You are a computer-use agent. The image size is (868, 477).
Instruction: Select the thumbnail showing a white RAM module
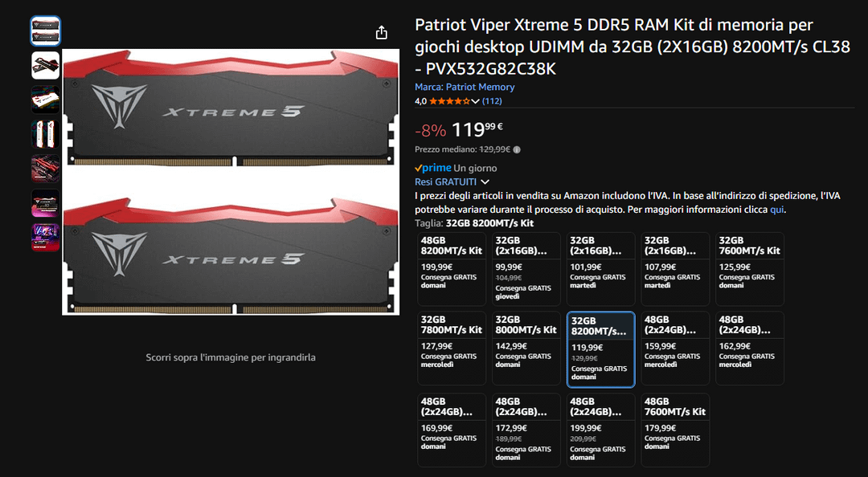click(x=45, y=100)
